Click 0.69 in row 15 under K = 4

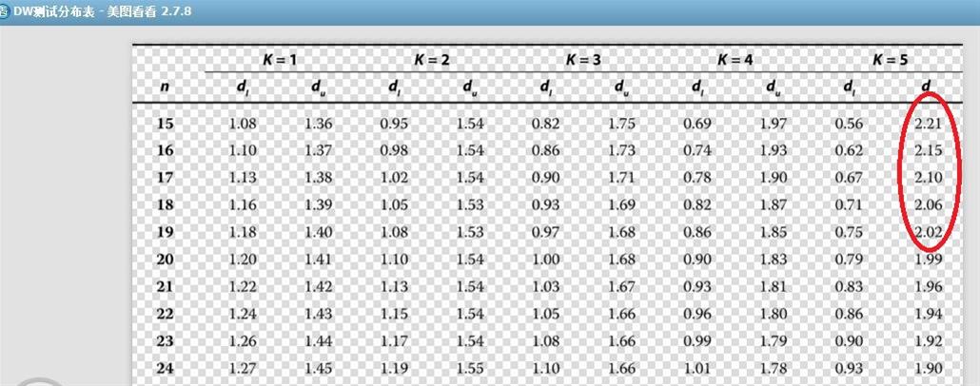pos(697,124)
